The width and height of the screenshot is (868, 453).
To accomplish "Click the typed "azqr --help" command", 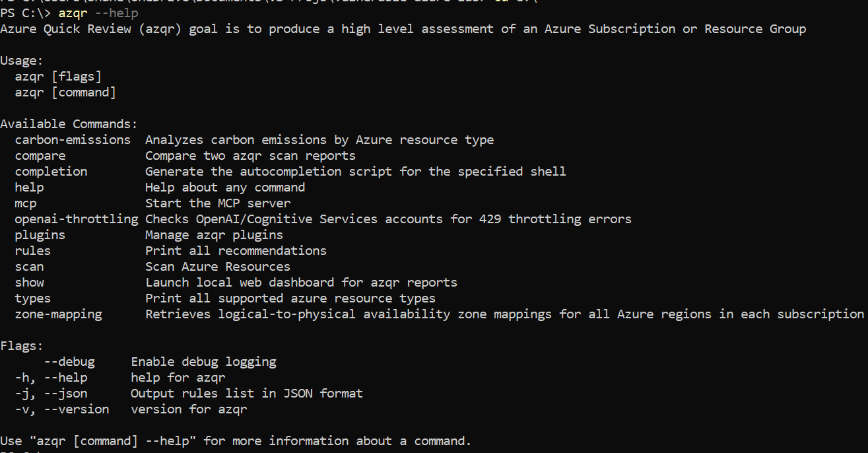I will pos(98,13).
